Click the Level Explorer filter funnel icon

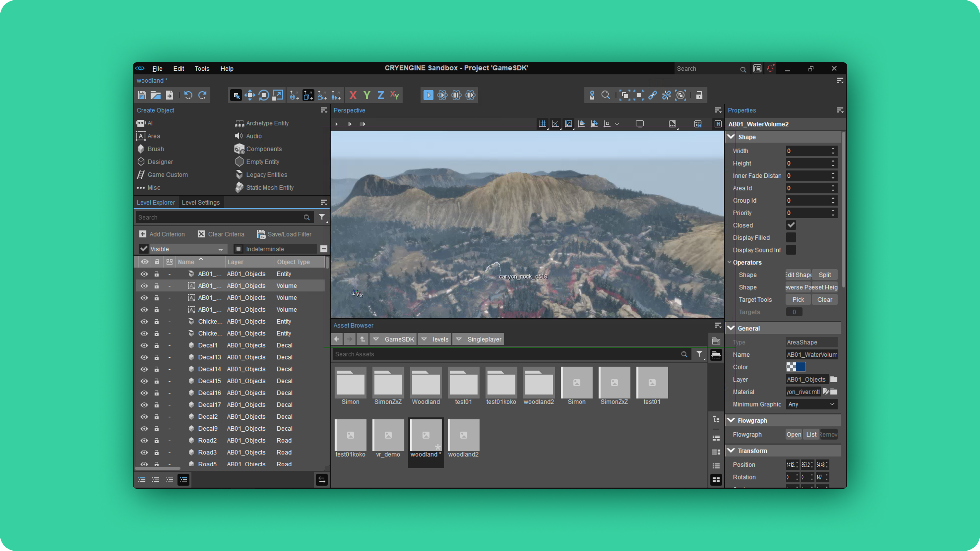322,217
